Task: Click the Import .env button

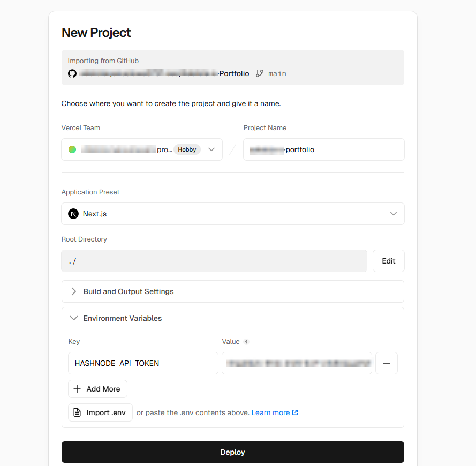Action: point(100,412)
